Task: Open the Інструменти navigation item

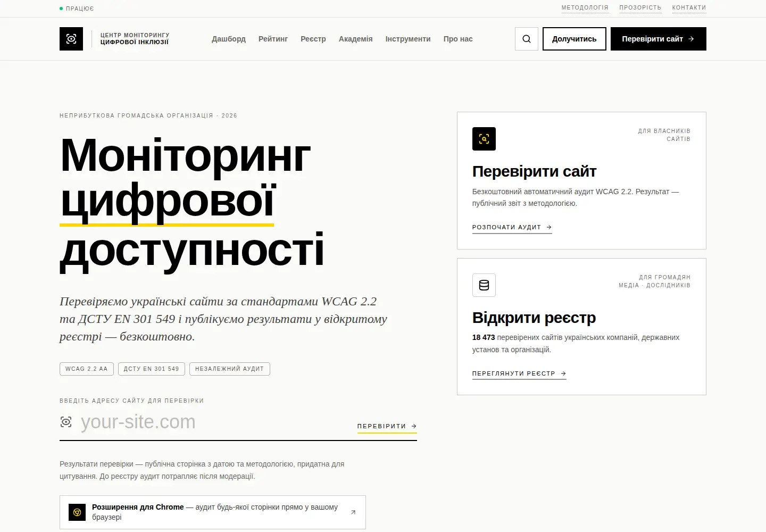Action: [x=408, y=39]
